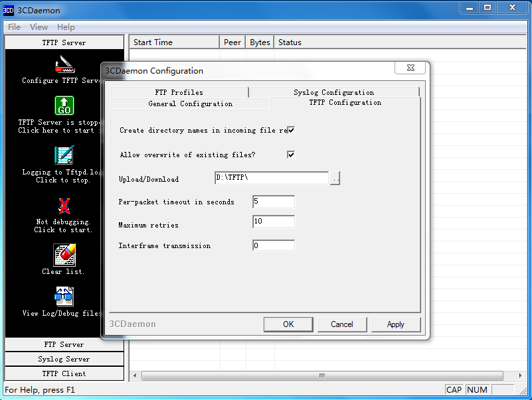Browse for Upload/Download directory with .. button
This screenshot has height=400, width=532.
pyautogui.click(x=335, y=178)
